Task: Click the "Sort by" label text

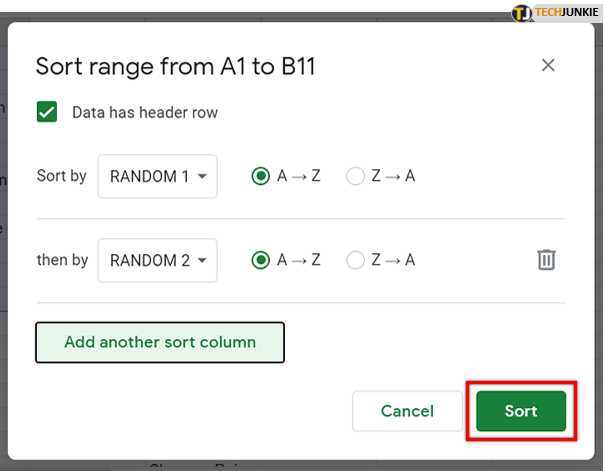Action: pos(62,176)
